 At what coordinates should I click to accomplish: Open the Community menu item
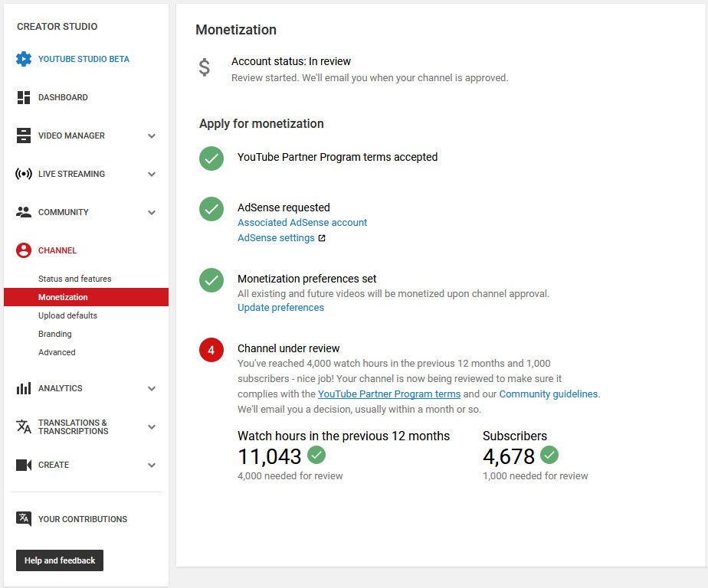pyautogui.click(x=63, y=213)
